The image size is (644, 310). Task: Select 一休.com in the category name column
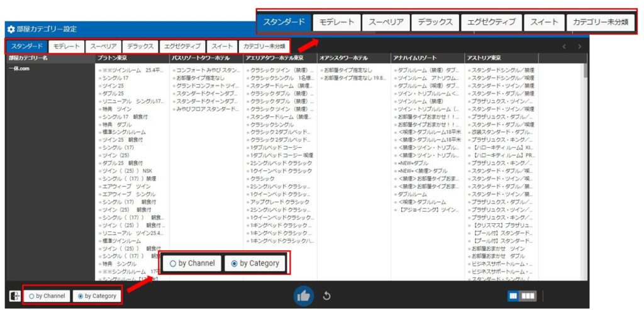pos(19,69)
